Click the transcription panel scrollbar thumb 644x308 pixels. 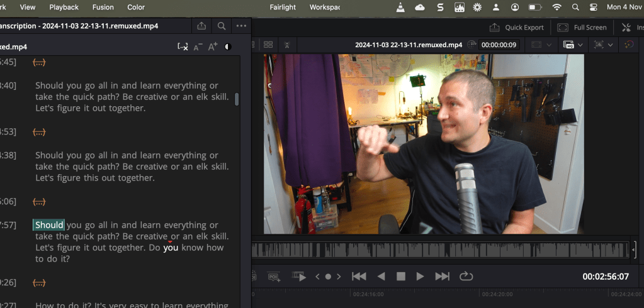pyautogui.click(x=237, y=99)
